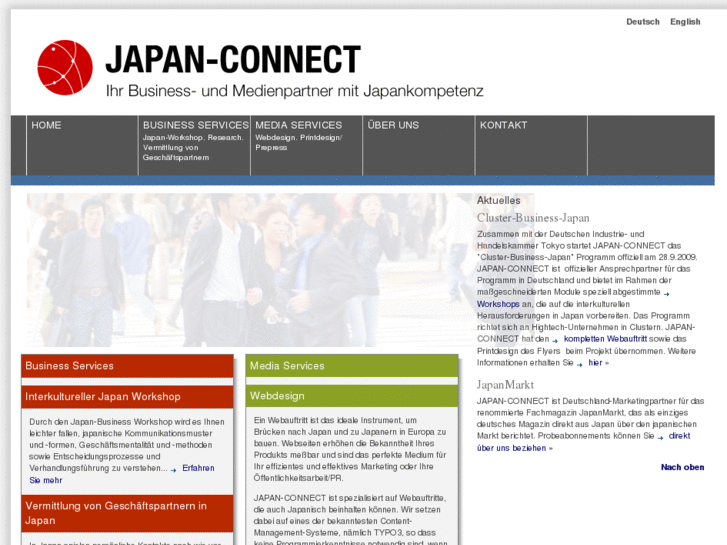This screenshot has height=545, width=727.
Task: Switch language to English
Action: (685, 22)
